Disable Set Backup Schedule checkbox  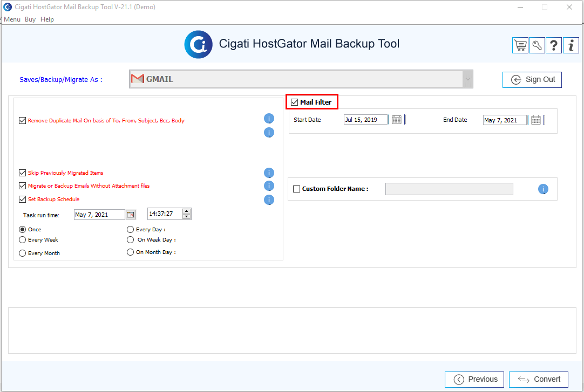pyautogui.click(x=22, y=200)
